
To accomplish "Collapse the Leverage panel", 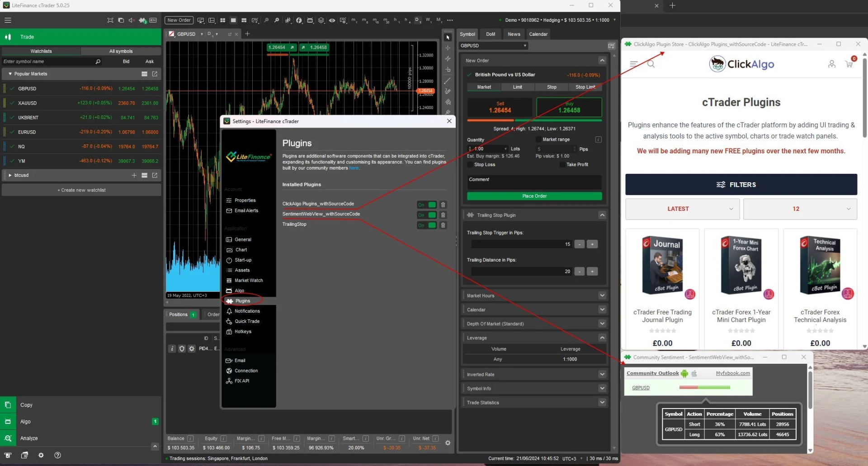I will 602,338.
